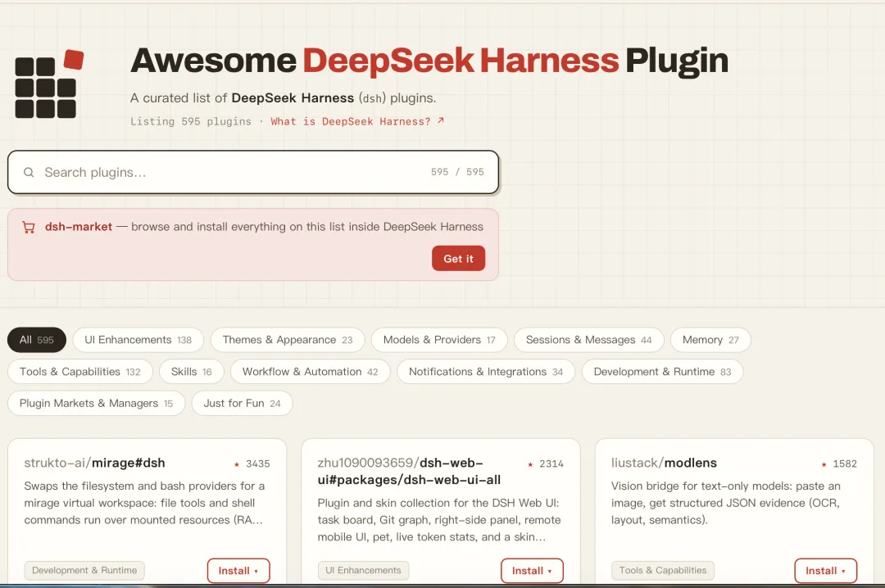
Task: Click the star icon on dsh-web-ui card
Action: tap(530, 464)
